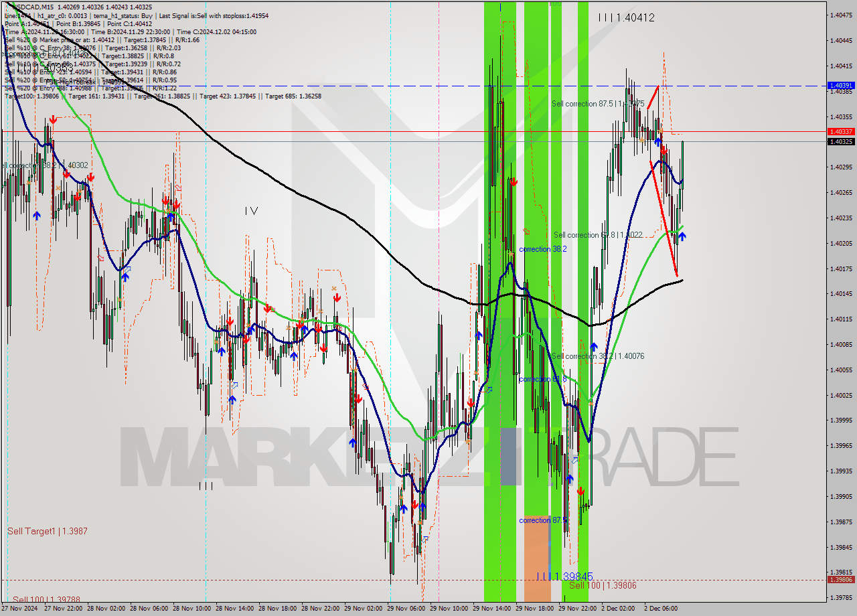Image resolution: width=857 pixels, height=616 pixels.
Task: Click time axis label '29 Nov 22:00'
Action: (x=578, y=609)
